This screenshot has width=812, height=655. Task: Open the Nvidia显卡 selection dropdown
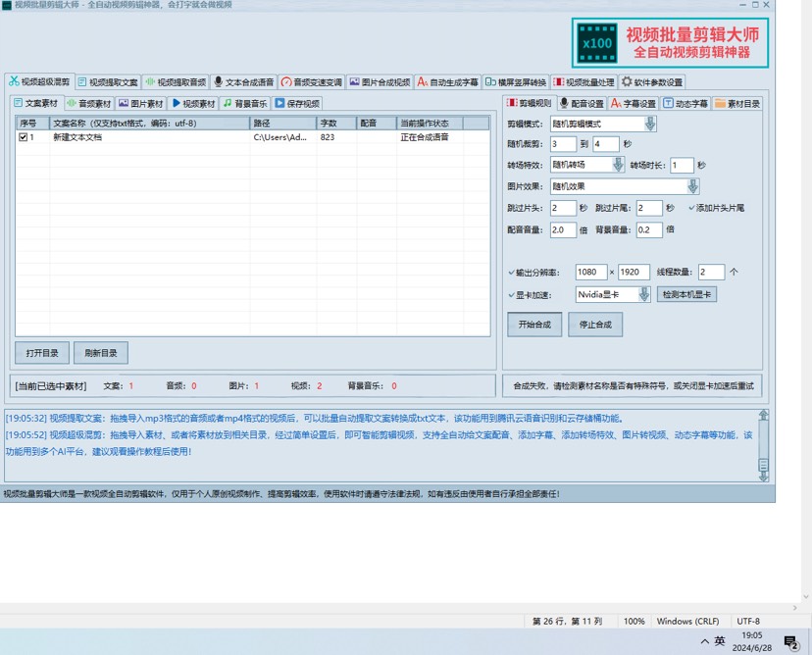tap(644, 294)
